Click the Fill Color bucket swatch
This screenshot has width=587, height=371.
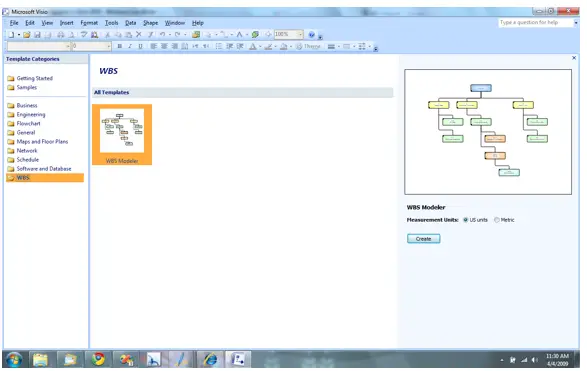(x=283, y=46)
